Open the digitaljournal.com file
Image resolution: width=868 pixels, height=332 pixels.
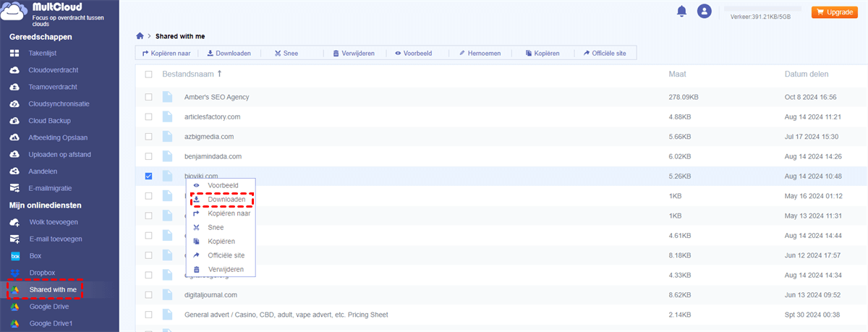tap(210, 295)
